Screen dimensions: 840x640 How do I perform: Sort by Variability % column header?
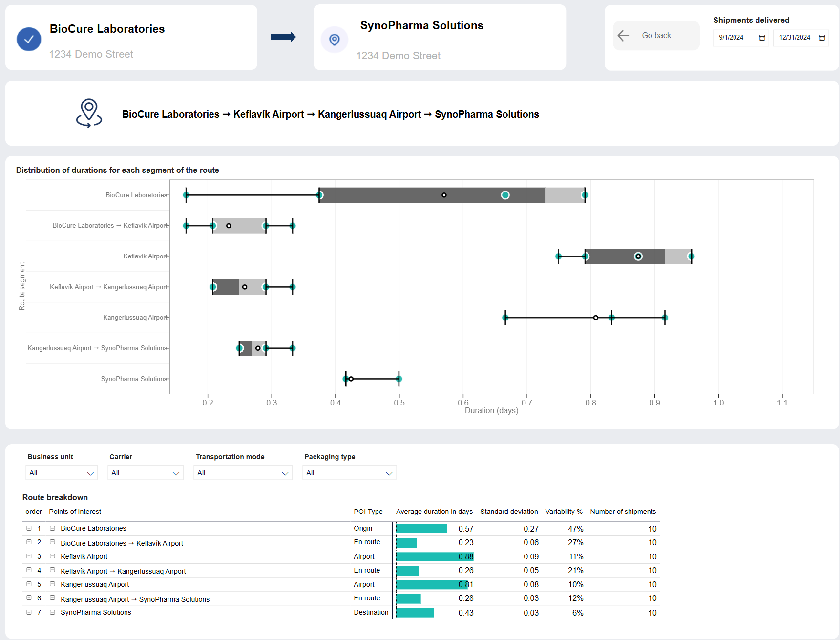point(564,512)
